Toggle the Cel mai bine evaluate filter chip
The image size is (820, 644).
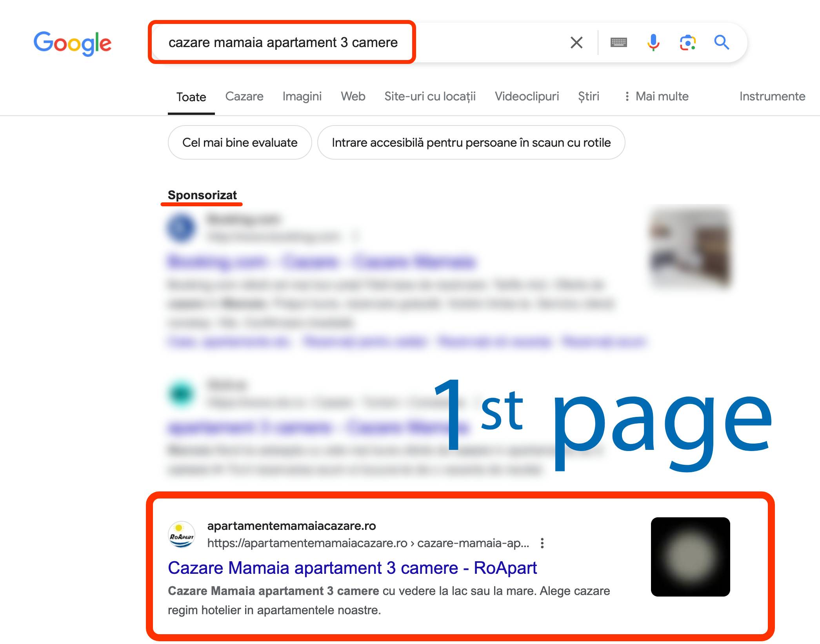tap(240, 142)
